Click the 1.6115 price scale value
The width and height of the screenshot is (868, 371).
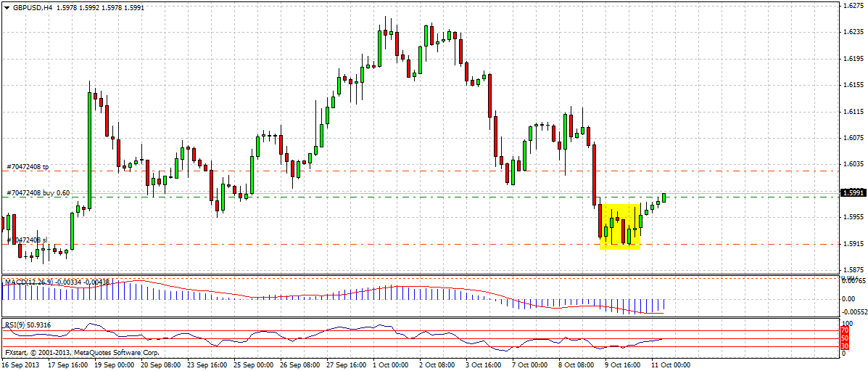coord(853,112)
